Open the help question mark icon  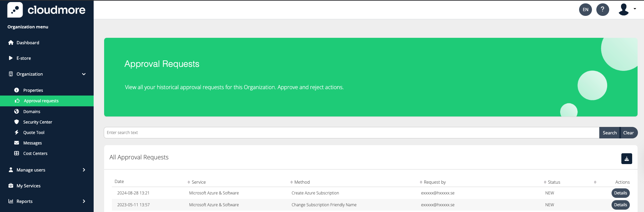pos(602,9)
